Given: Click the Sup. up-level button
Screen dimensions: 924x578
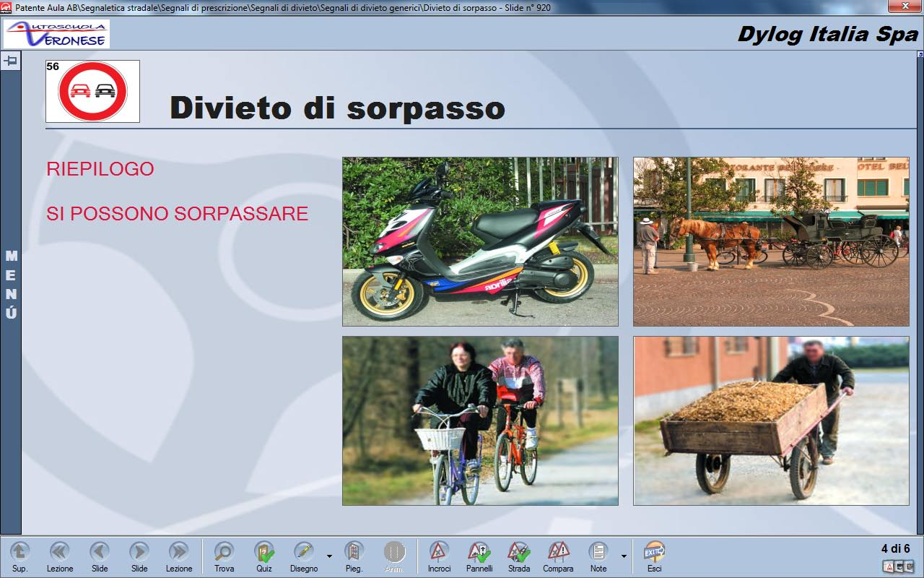Looking at the screenshot, I should [19, 556].
